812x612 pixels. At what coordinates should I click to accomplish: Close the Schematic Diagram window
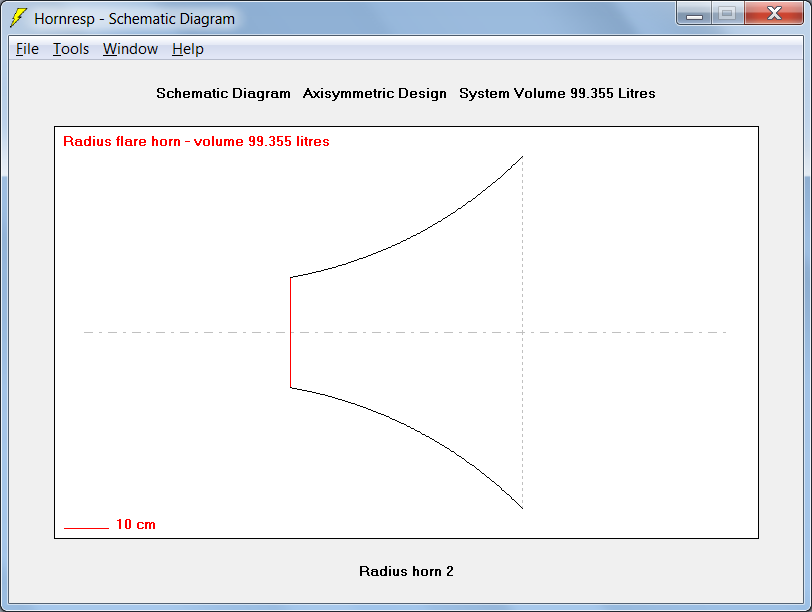click(x=774, y=13)
